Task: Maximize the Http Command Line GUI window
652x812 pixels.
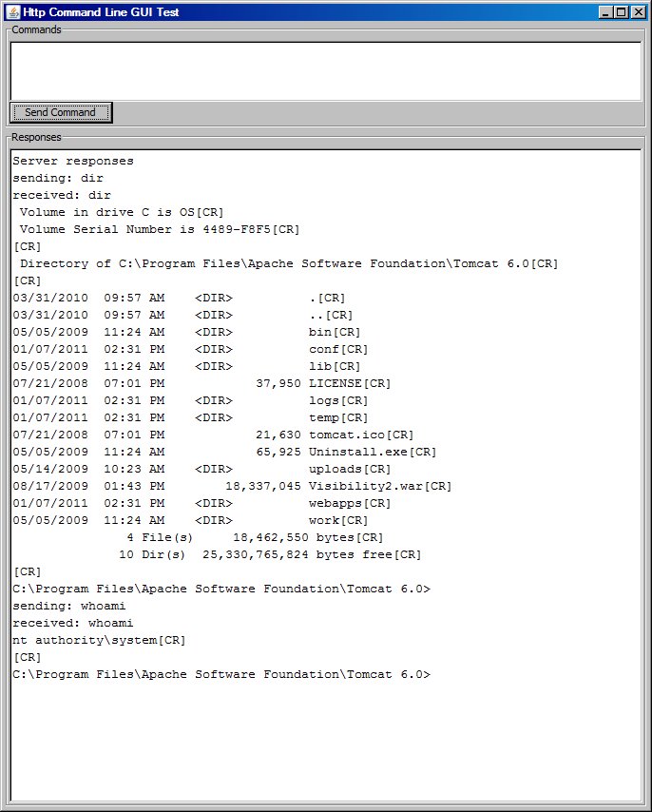Action: (x=622, y=12)
